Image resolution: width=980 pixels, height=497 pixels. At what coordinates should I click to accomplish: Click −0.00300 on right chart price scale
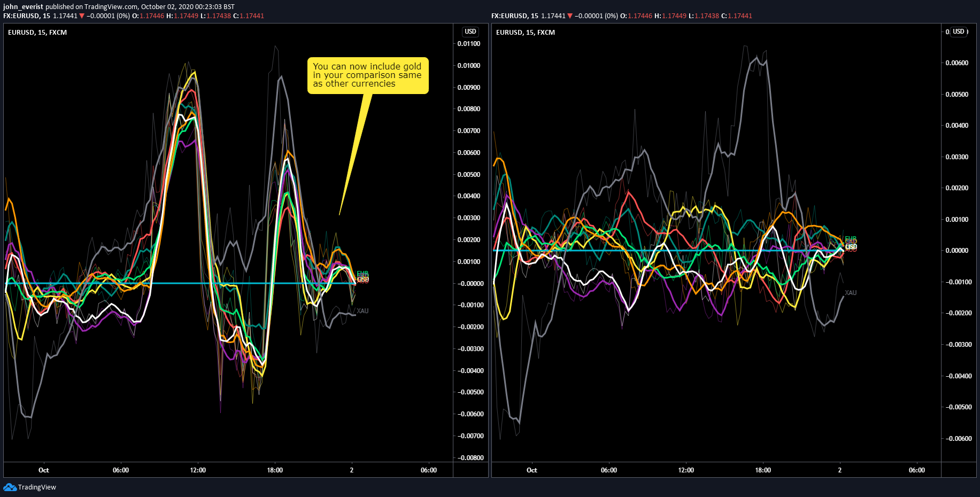coord(959,345)
